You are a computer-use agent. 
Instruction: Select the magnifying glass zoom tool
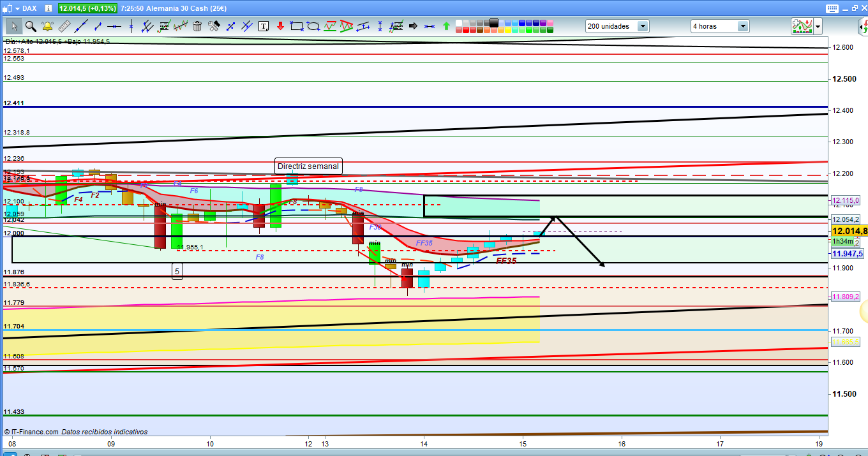click(x=31, y=26)
